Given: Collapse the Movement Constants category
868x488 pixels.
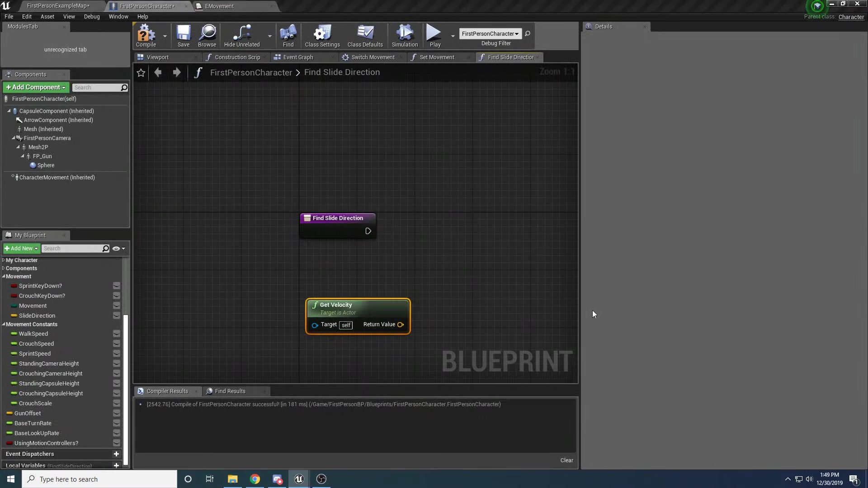Looking at the screenshot, I should 4,324.
